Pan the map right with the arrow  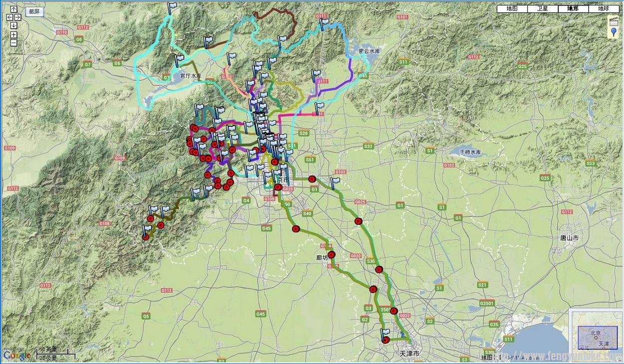(17, 17)
